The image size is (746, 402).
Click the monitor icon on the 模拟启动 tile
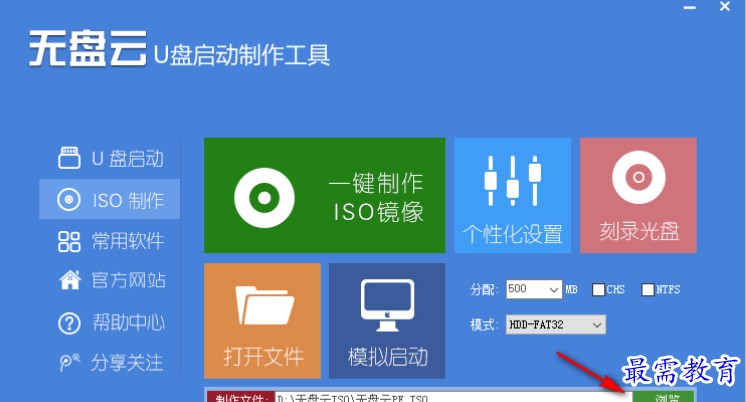[387, 306]
